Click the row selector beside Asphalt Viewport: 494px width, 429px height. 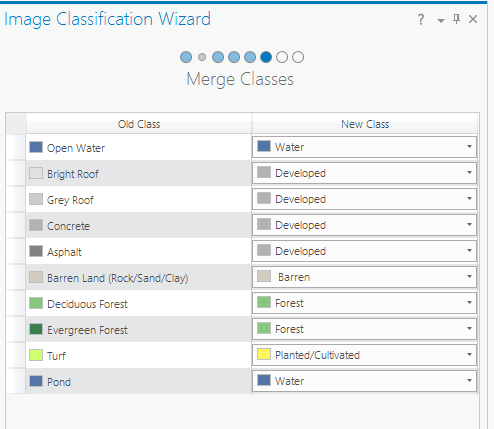click(x=16, y=251)
